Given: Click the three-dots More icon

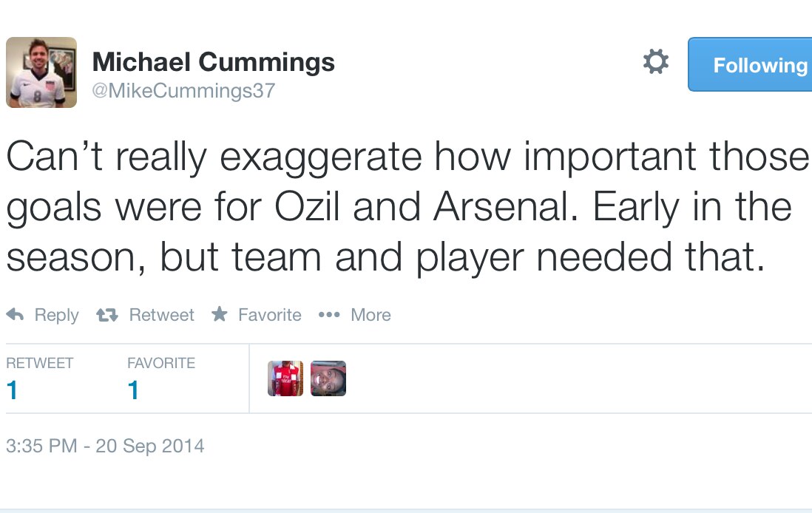Looking at the screenshot, I should point(329,315).
